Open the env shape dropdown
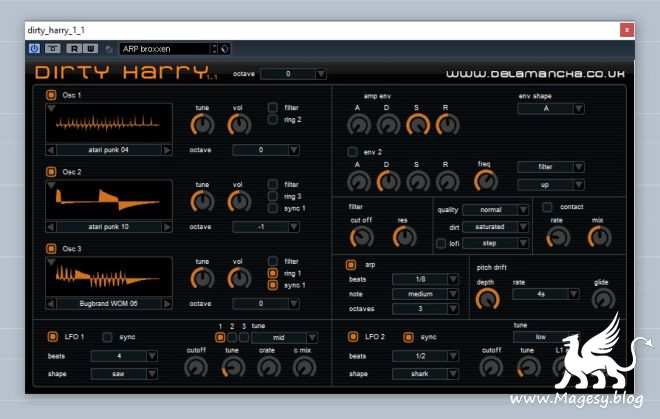This screenshot has width=660, height=419. [551, 109]
